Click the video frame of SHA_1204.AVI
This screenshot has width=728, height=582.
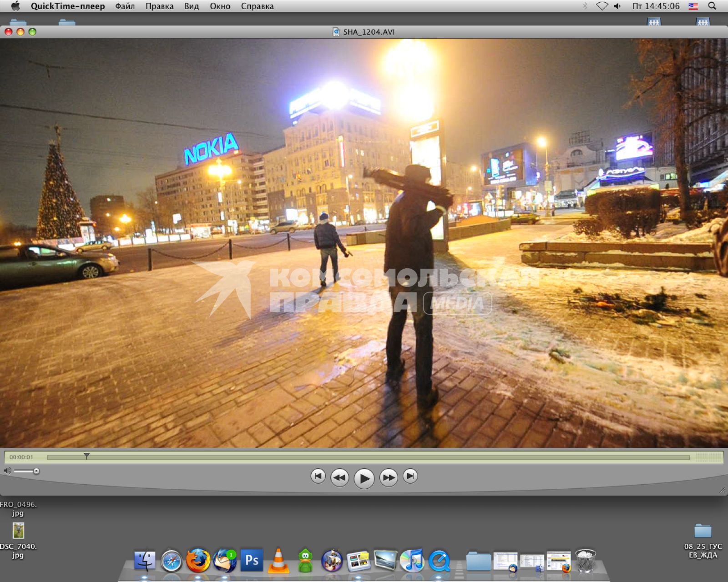point(364,243)
